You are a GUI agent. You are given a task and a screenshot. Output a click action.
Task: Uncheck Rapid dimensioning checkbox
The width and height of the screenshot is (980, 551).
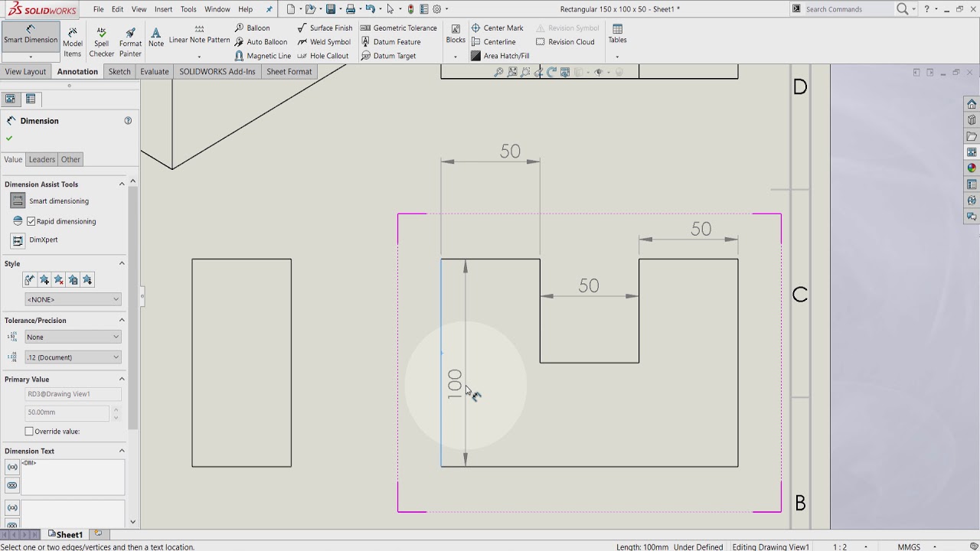pyautogui.click(x=31, y=221)
